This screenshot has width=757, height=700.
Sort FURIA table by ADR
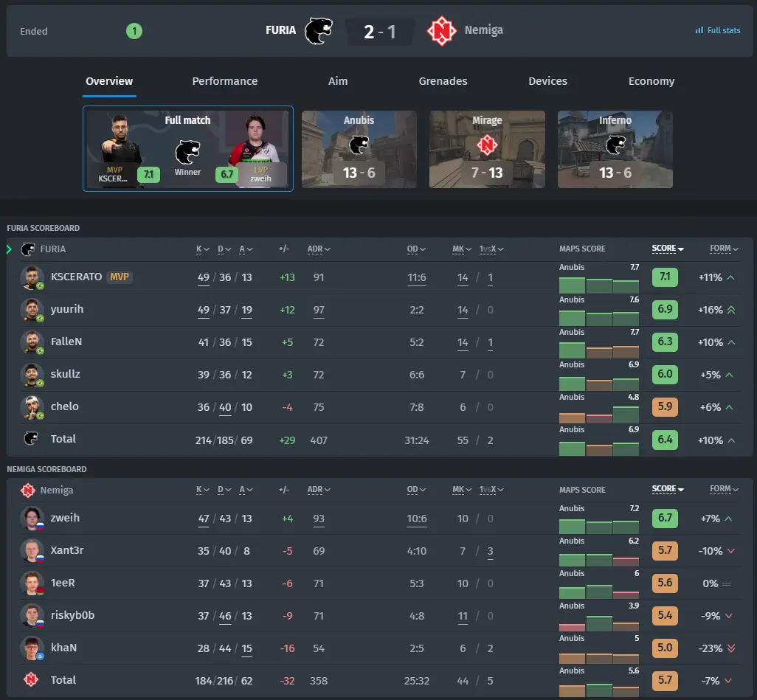319,249
